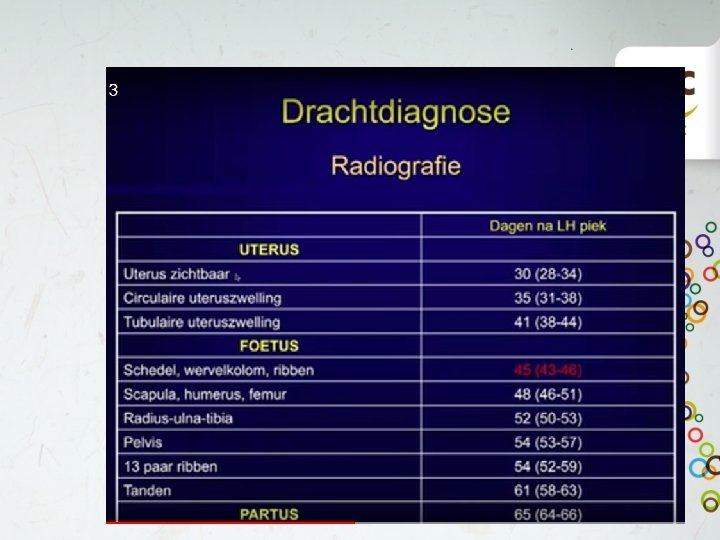Click the red highlighted value '45 (43-46)'

coord(548,370)
